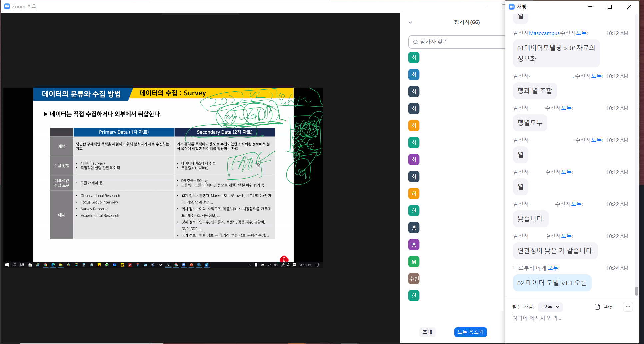Click the blue 최 participant avatar
Image resolution: width=644 pixels, height=344 pixels.
pyautogui.click(x=414, y=75)
